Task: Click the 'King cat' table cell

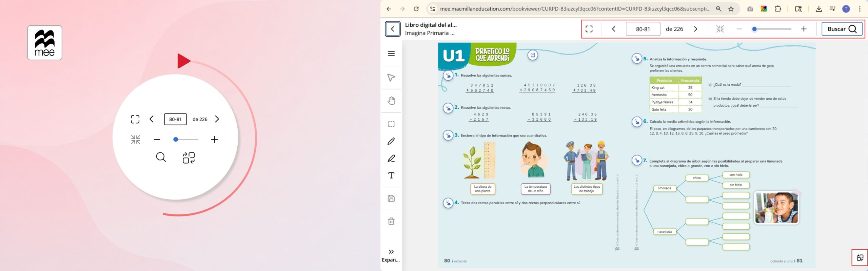Action: coord(664,88)
